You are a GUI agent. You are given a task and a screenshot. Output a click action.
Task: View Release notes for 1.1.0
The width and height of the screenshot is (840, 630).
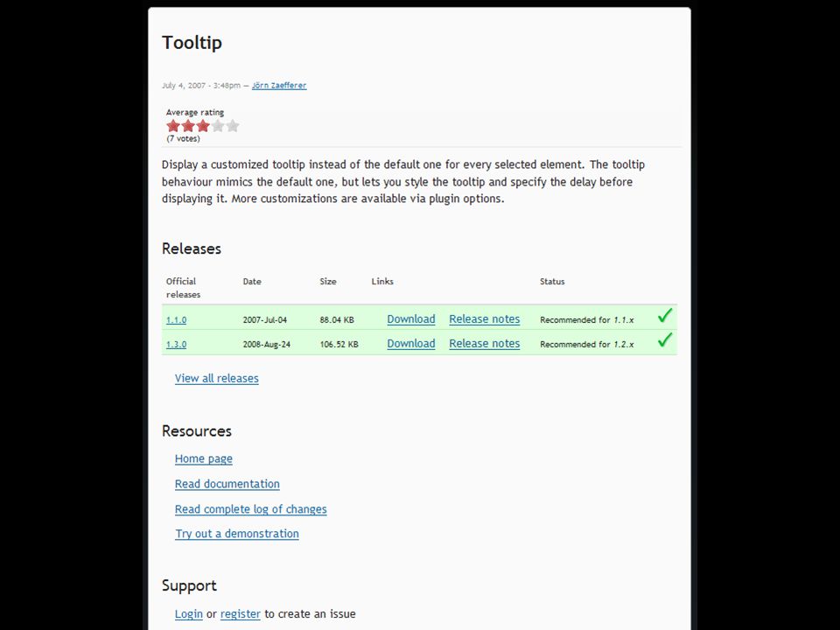[x=484, y=318]
